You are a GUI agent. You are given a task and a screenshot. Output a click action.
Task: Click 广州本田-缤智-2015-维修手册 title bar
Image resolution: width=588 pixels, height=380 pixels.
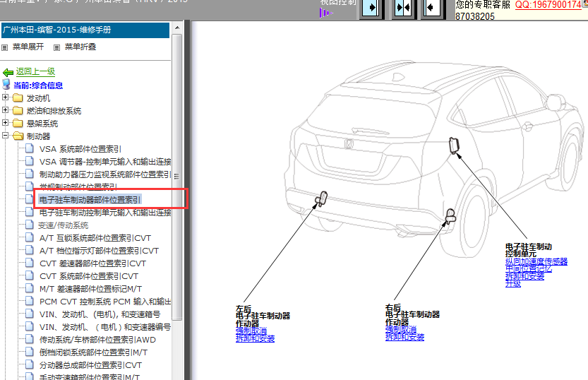point(85,30)
